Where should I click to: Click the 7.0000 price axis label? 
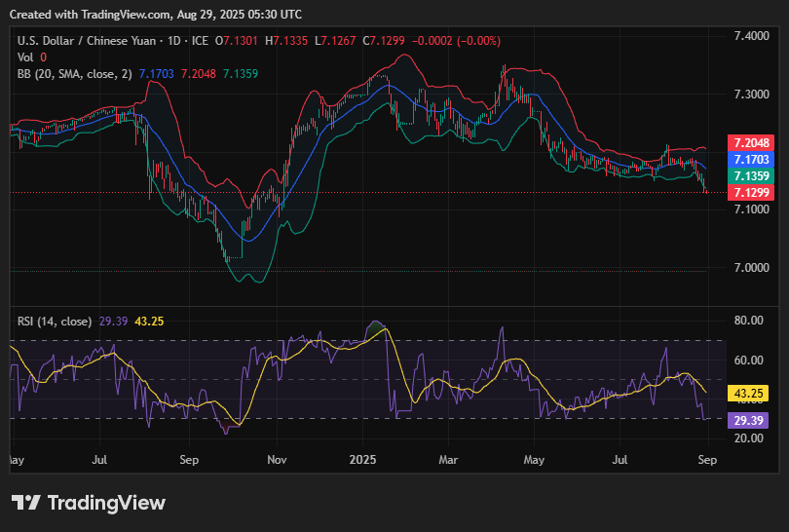[751, 268]
